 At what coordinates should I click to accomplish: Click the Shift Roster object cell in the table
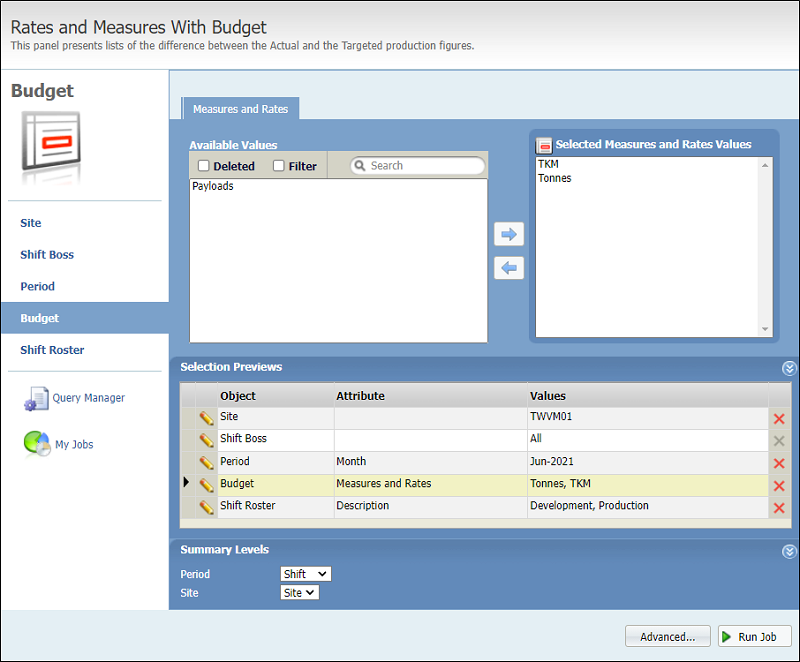click(x=276, y=507)
